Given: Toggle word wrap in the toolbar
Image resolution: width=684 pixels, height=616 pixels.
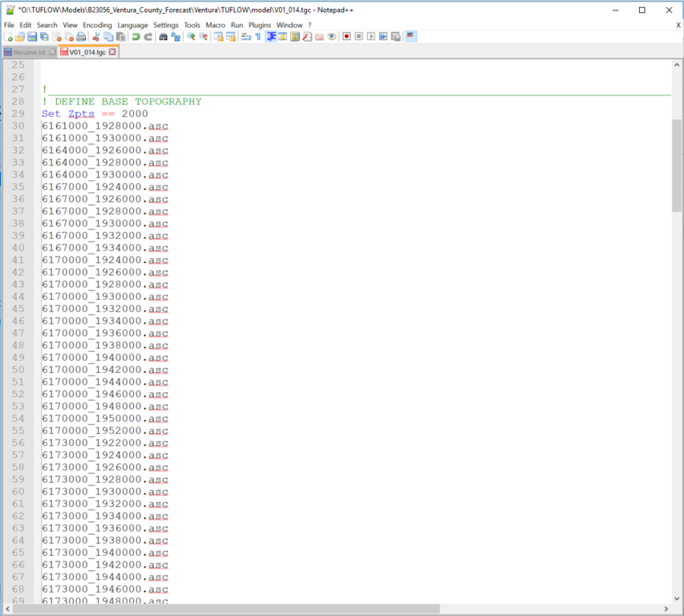Looking at the screenshot, I should [246, 37].
